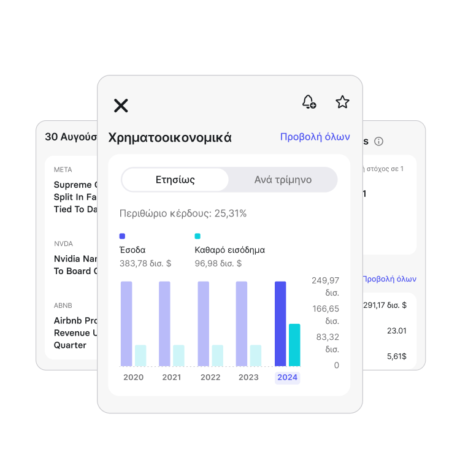
Task: Click the purple Έσοδα legend swatch
Action: 122,236
